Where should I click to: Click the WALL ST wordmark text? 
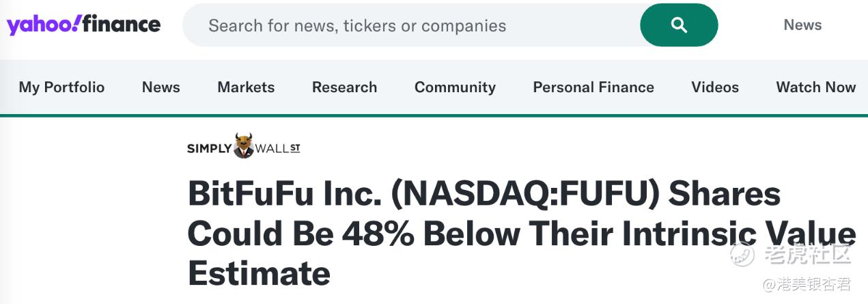point(277,148)
